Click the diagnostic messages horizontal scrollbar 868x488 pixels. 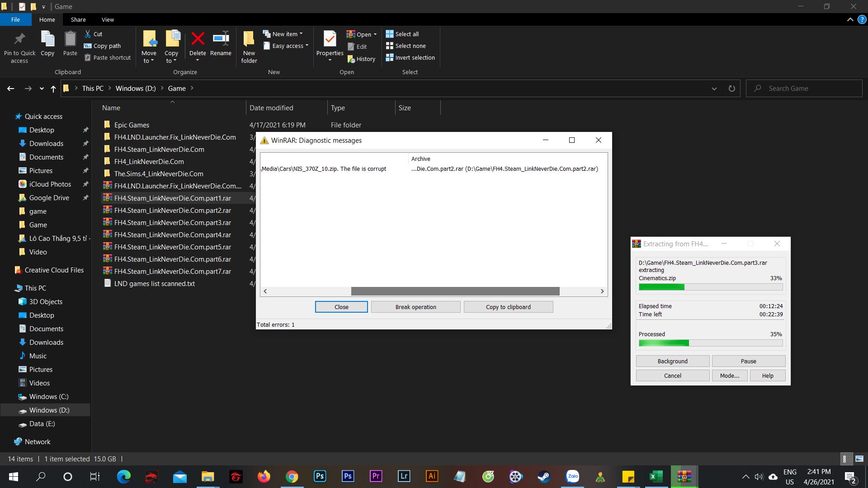click(x=455, y=291)
